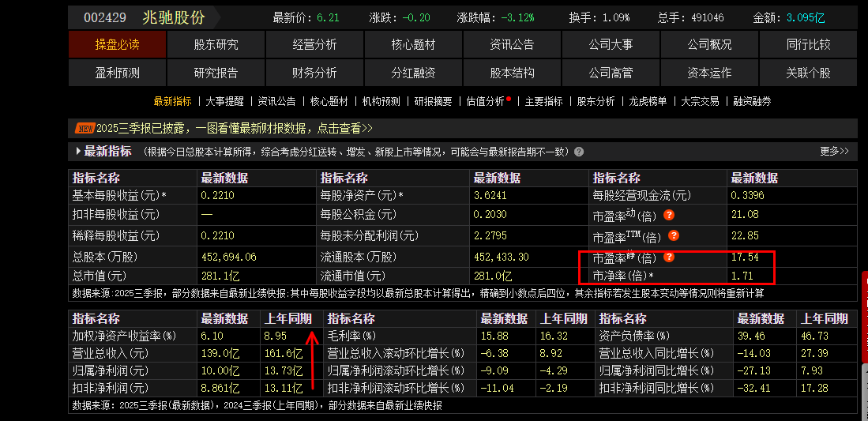Click the 毛利率 latest value 15.88
The height and width of the screenshot is (421, 868).
tap(493, 336)
